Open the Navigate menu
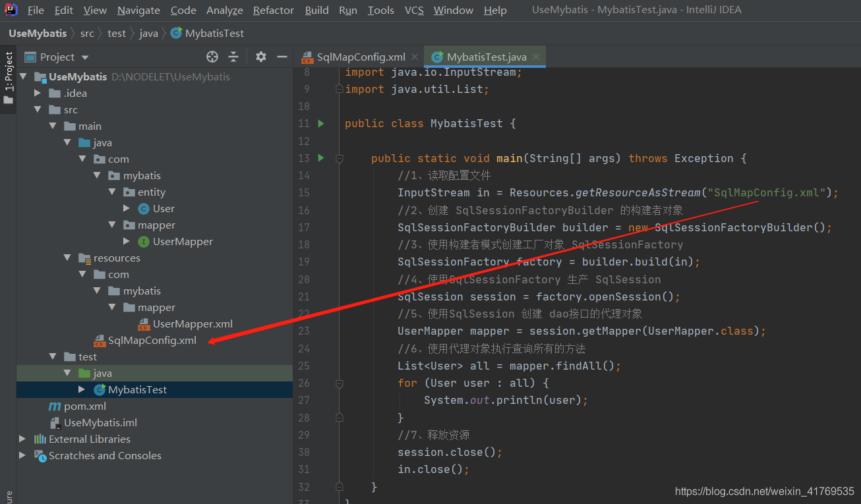Screen dimensions: 861x504 coord(138,10)
